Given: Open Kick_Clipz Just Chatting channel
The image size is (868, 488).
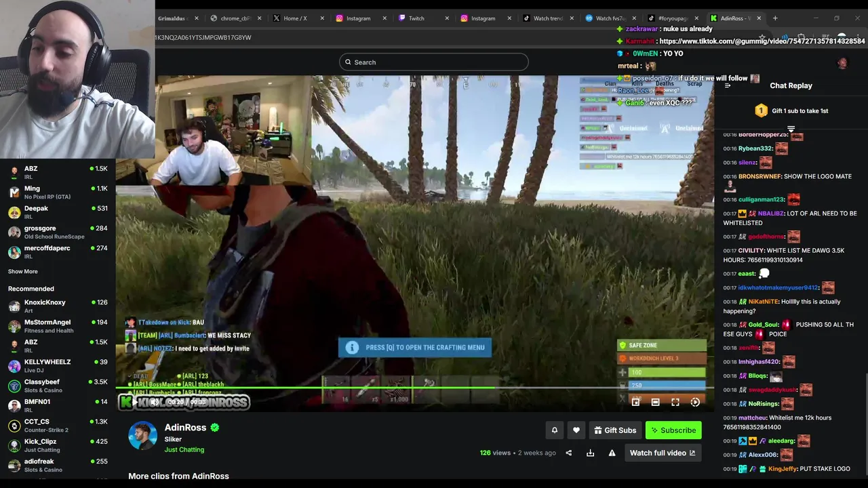Looking at the screenshot, I should (58, 445).
